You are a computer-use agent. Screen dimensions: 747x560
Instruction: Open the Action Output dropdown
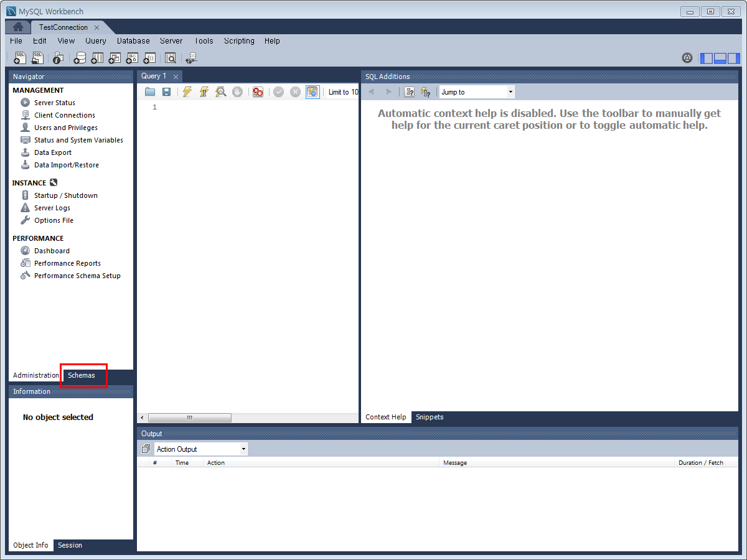200,449
